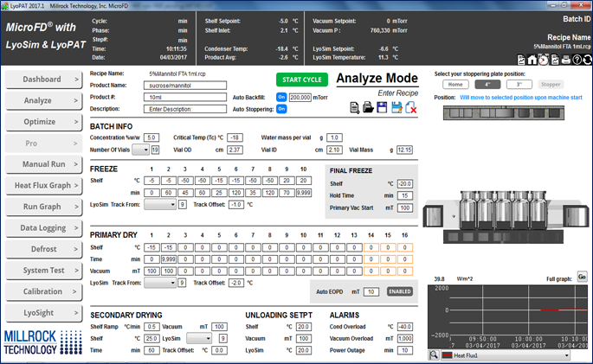Open Primary Dry LyoSim Track From dropdown
This screenshot has width=593, height=364.
point(160,283)
